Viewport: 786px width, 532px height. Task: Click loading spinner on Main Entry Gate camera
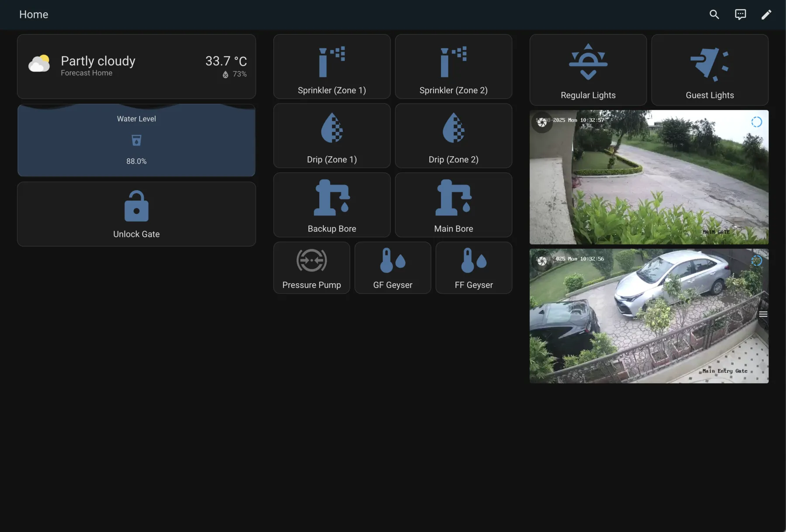tap(756, 261)
